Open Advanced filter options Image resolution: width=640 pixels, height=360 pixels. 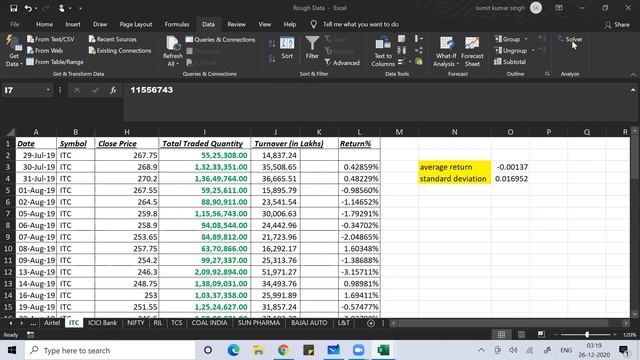(342, 62)
